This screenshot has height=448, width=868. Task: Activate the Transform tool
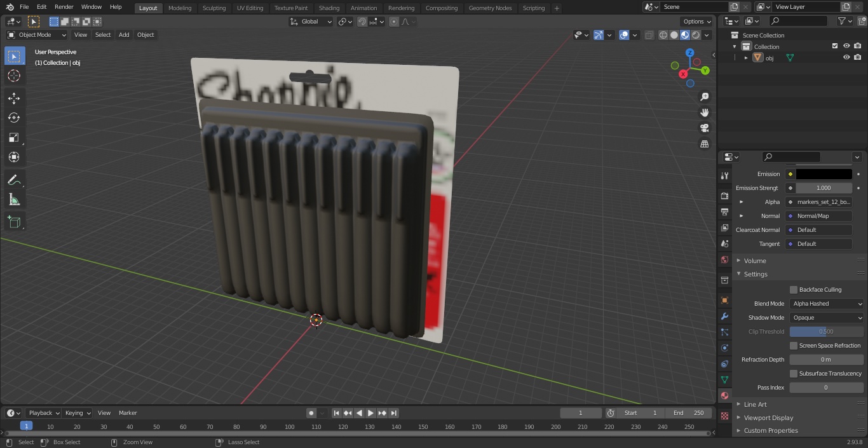coord(14,157)
